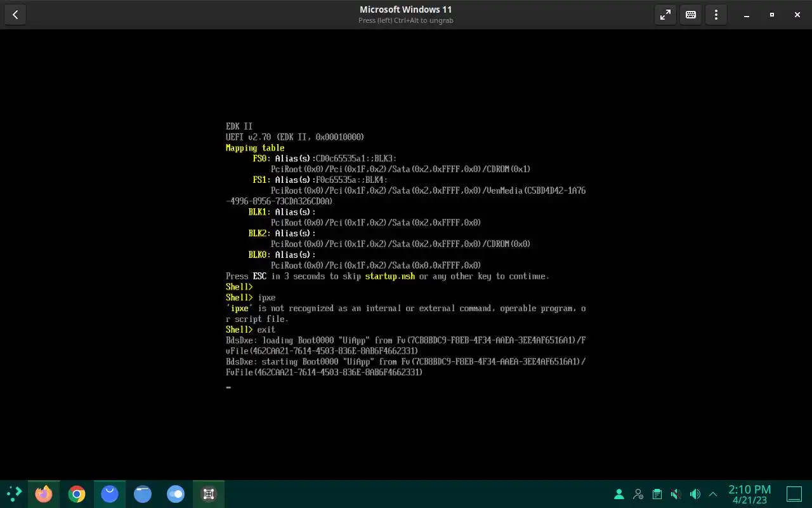Viewport: 812px width, 508px height.
Task: Click inside the VM console at the cursor line
Action: coord(228,386)
